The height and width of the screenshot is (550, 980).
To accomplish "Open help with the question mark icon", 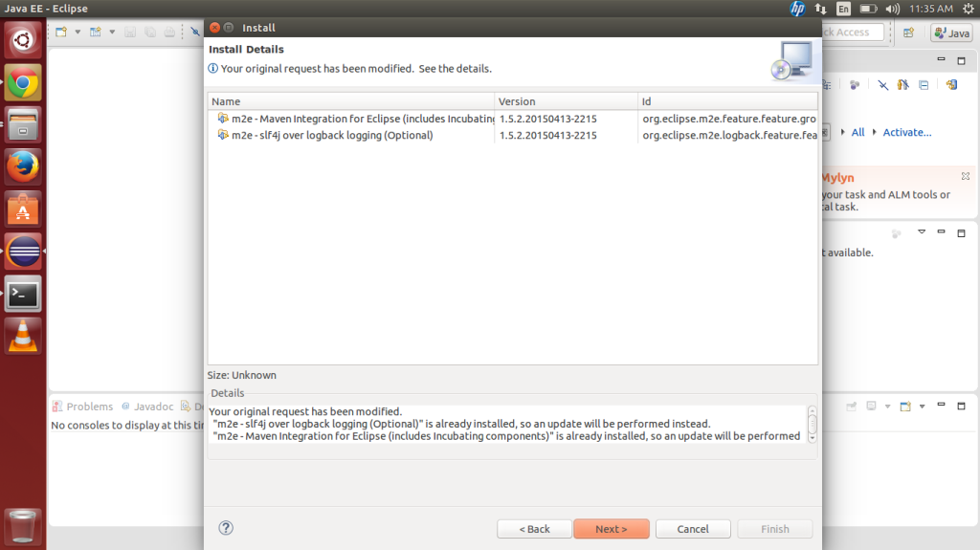I will click(226, 528).
